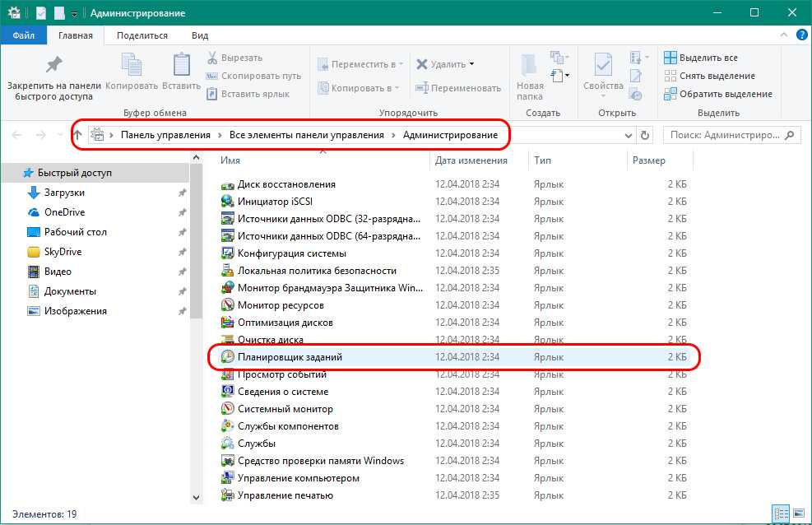Click the Переименовать button

[458, 88]
